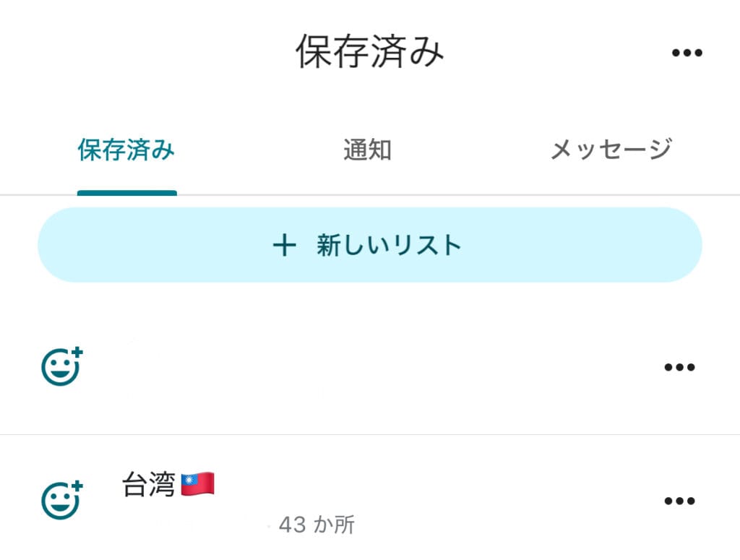Click the 台湾 list row
The image size is (740, 560).
click(x=325, y=499)
